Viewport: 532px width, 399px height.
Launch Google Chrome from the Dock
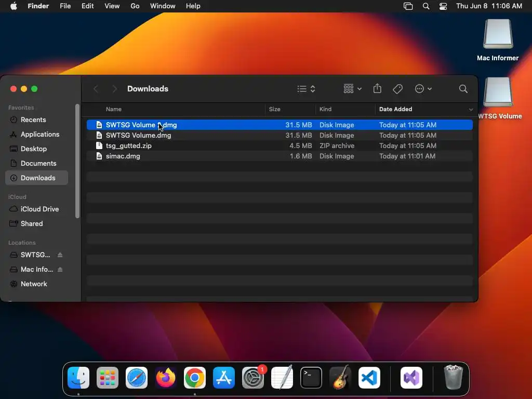(195, 378)
